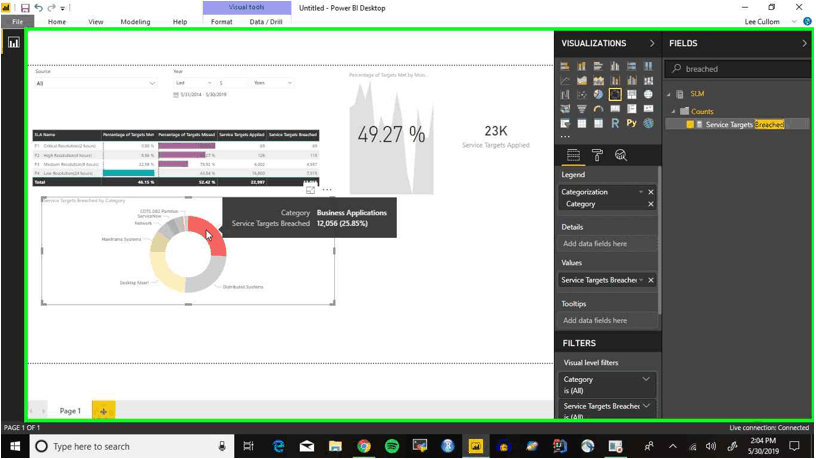Select the clustered column chart visualization
The image size is (816, 459).
point(615,66)
